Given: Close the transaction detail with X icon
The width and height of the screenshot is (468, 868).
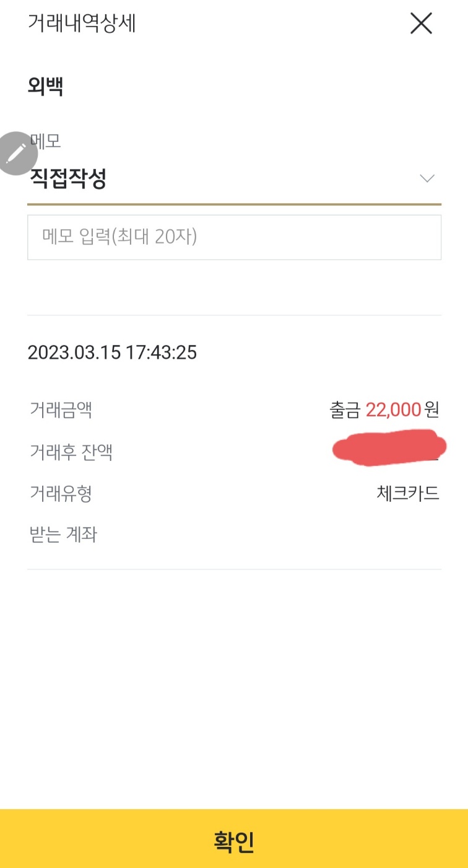Looking at the screenshot, I should click(421, 24).
